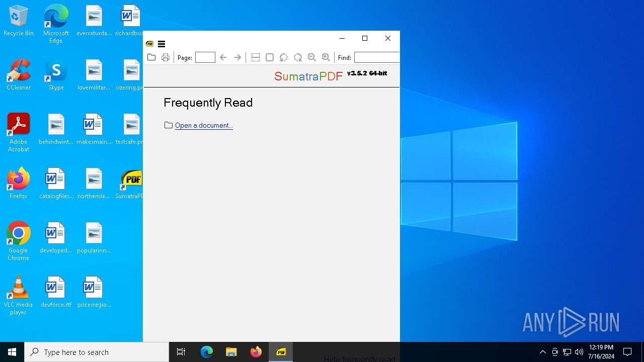Click SumatraPDF taskbar button
The image size is (644, 362).
281,352
